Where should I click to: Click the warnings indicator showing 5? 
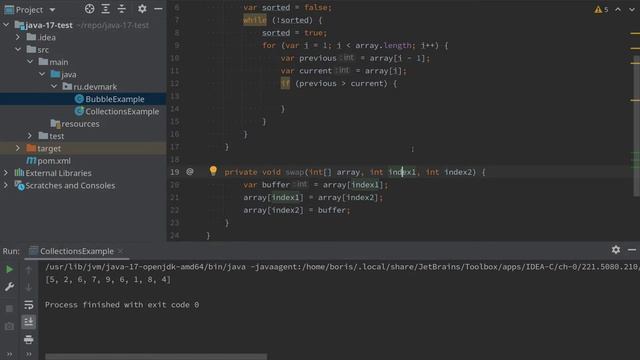[601, 9]
